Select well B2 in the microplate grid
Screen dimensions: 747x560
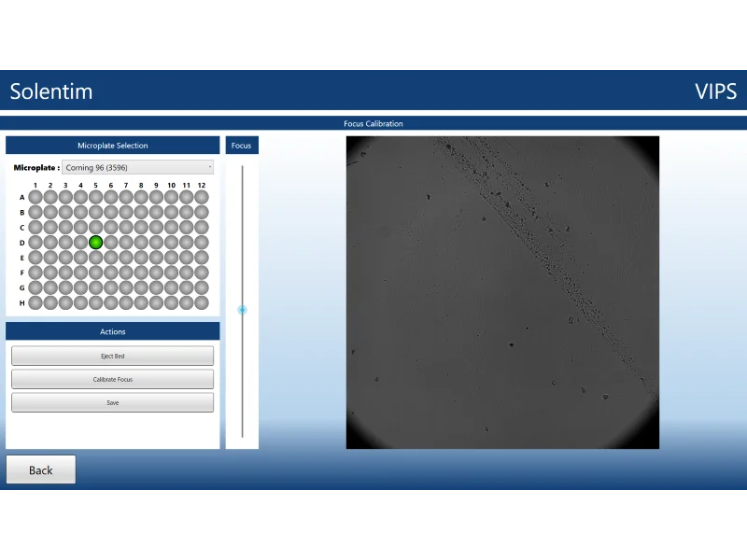tap(50, 213)
